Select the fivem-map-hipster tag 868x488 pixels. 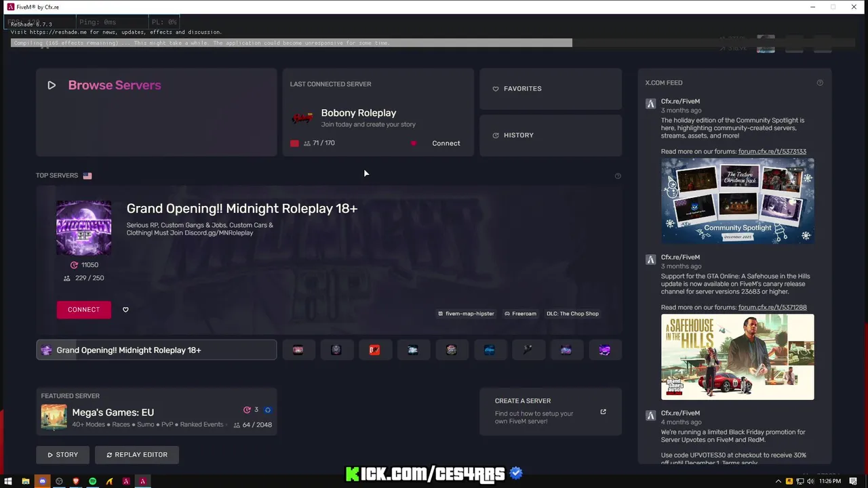coord(466,314)
